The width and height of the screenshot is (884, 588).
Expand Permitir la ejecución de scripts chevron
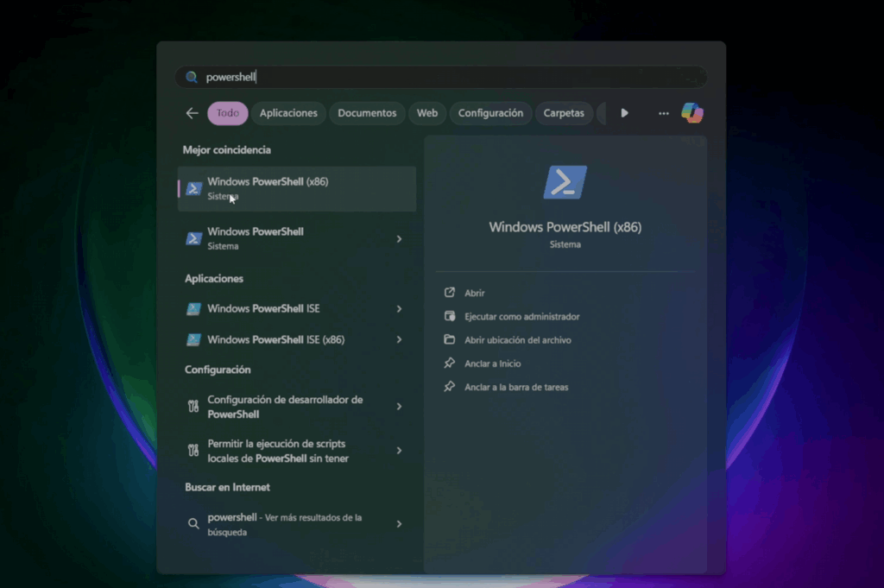tap(399, 451)
